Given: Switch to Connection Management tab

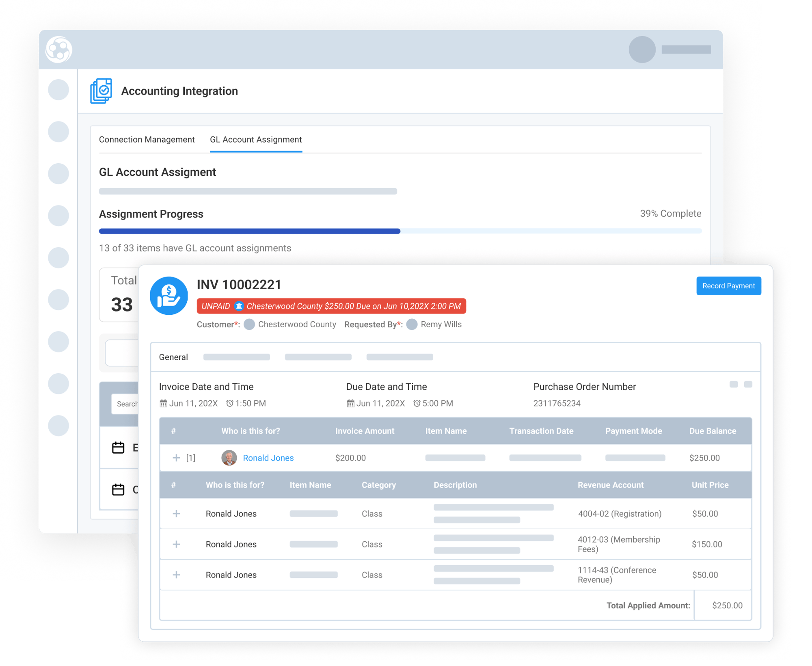Looking at the screenshot, I should [147, 140].
